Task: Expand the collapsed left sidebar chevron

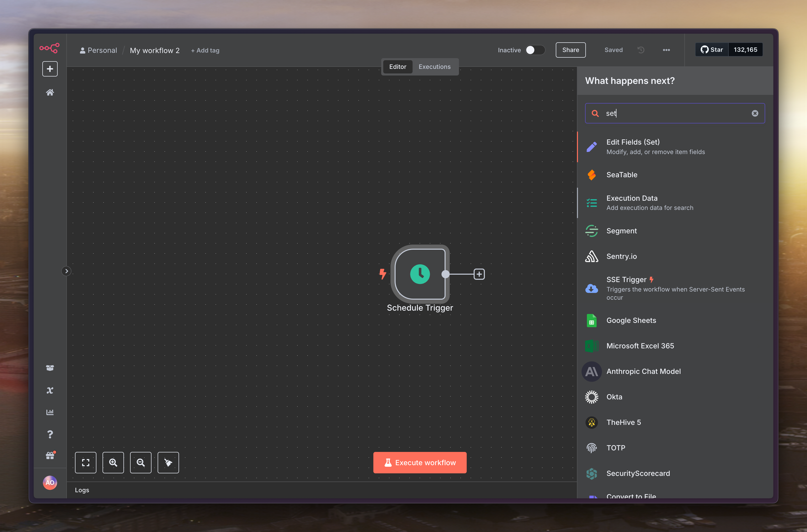Action: click(x=67, y=271)
